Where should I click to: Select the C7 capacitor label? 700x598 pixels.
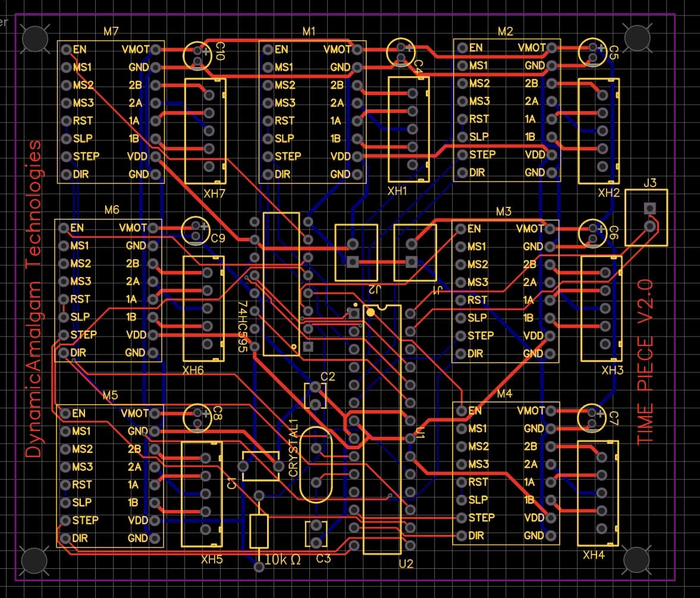point(614,418)
